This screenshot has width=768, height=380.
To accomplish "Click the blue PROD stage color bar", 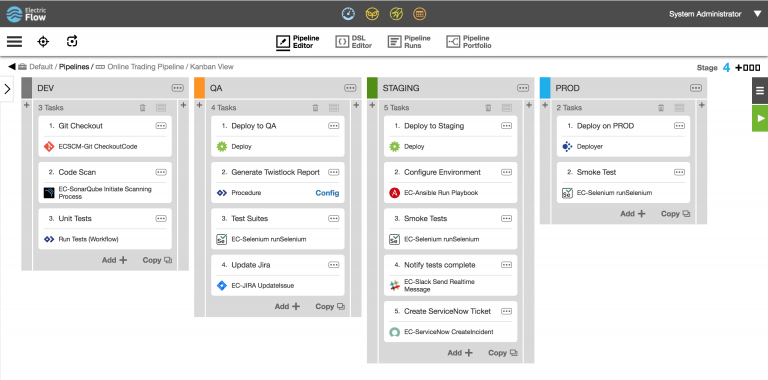I will 545,88.
